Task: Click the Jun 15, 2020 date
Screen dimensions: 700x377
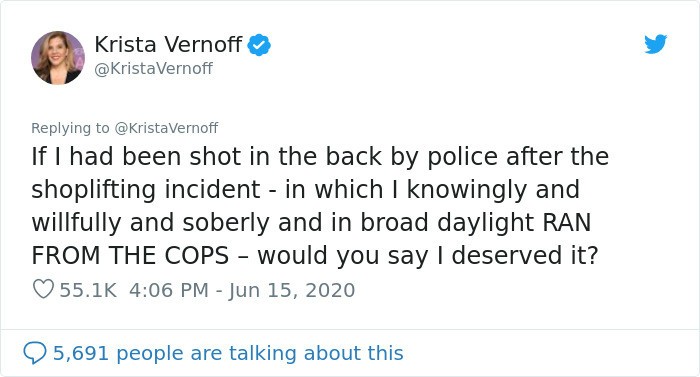Action: [292, 290]
